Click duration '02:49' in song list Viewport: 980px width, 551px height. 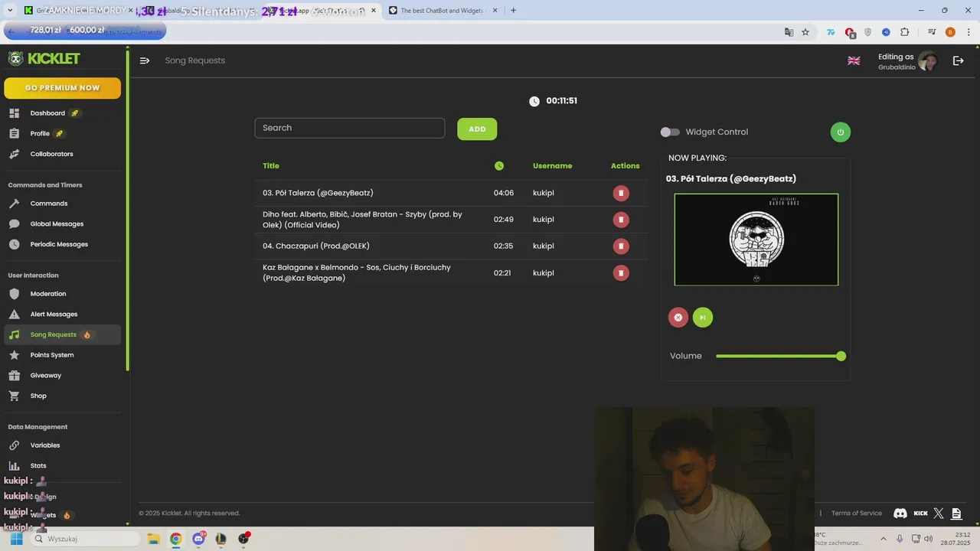[x=503, y=220]
